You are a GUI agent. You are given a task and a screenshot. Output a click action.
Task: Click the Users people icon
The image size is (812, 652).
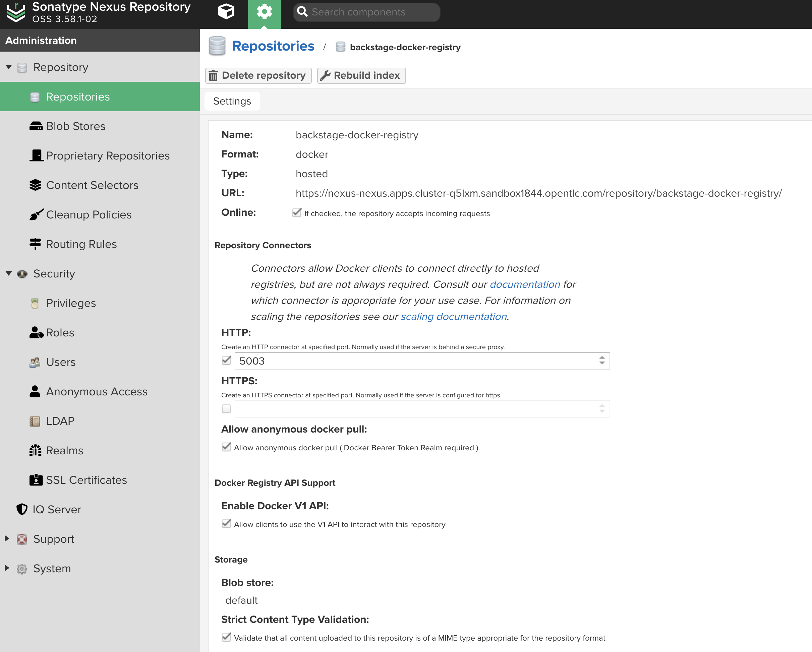pyautogui.click(x=35, y=362)
